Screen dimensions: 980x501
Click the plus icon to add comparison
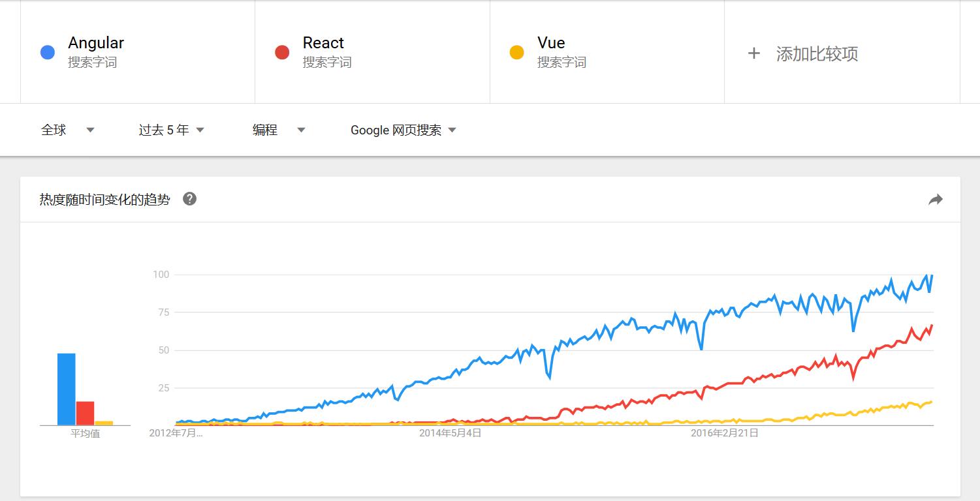(x=753, y=53)
